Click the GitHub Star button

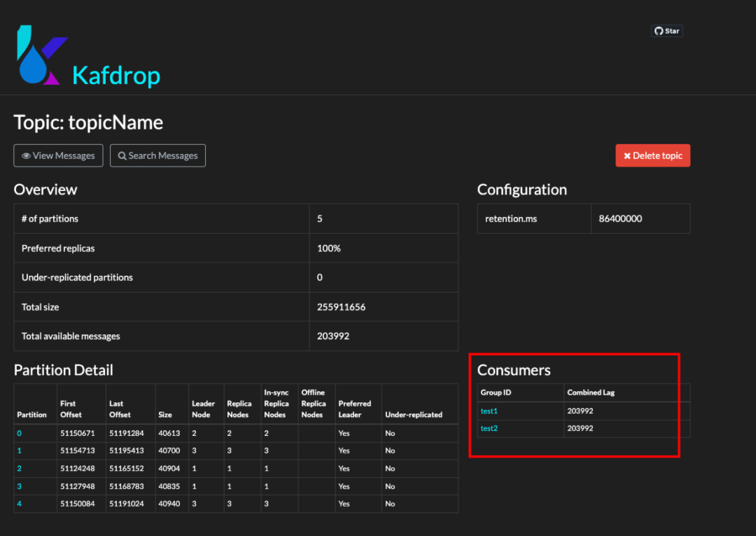point(667,31)
